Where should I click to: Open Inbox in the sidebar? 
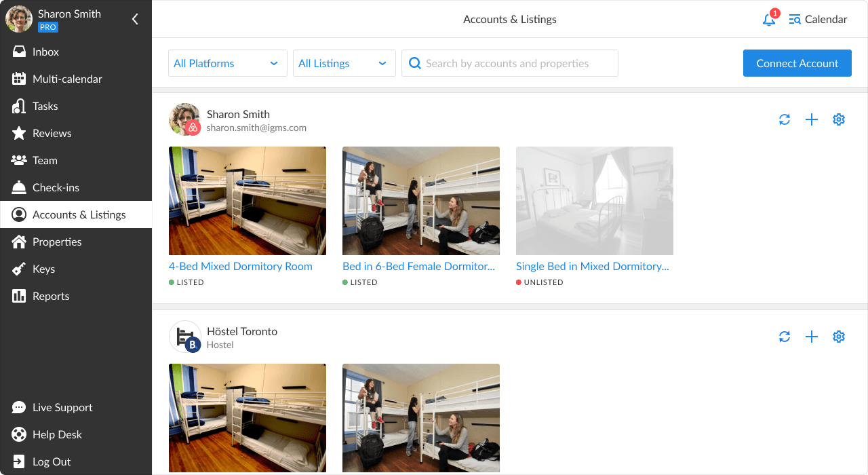[45, 52]
